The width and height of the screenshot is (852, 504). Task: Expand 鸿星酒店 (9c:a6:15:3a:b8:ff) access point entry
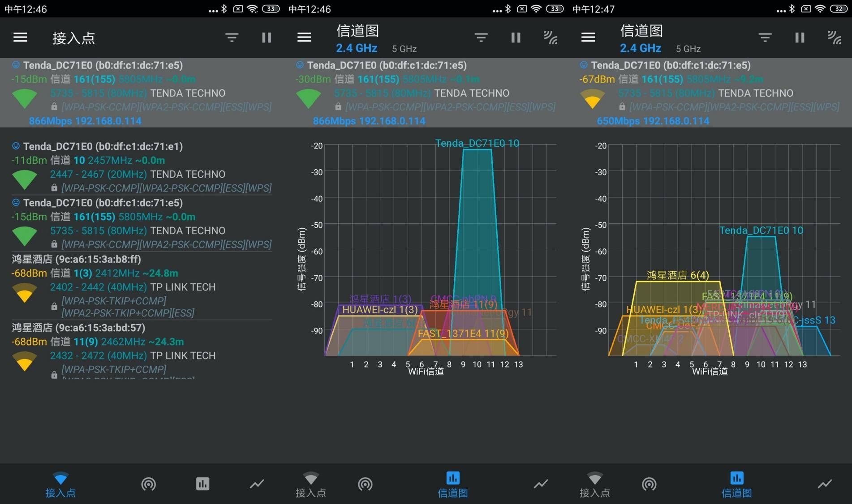point(142,286)
